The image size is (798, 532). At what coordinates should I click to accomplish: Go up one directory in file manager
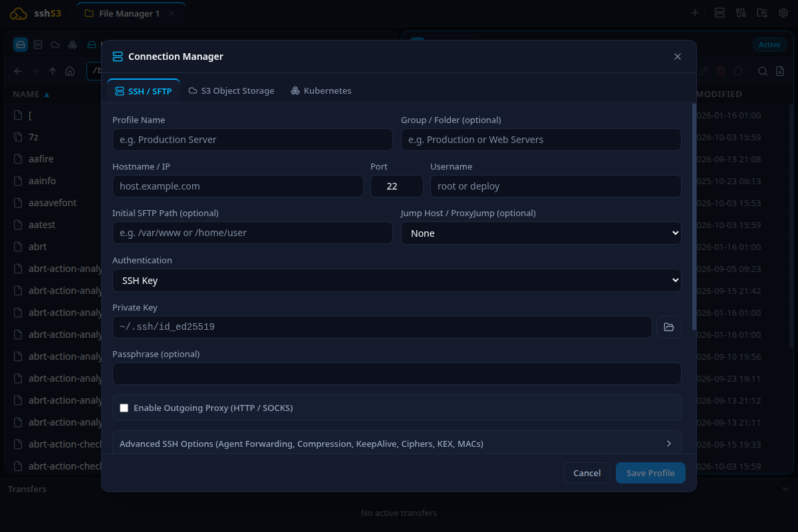point(53,71)
